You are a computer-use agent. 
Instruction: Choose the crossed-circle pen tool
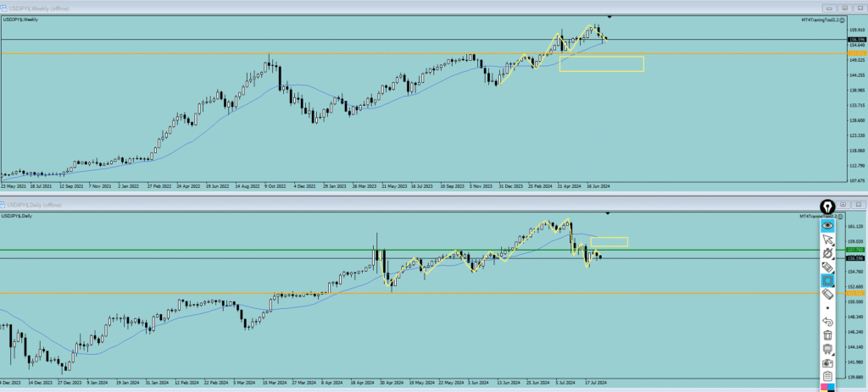click(x=828, y=253)
